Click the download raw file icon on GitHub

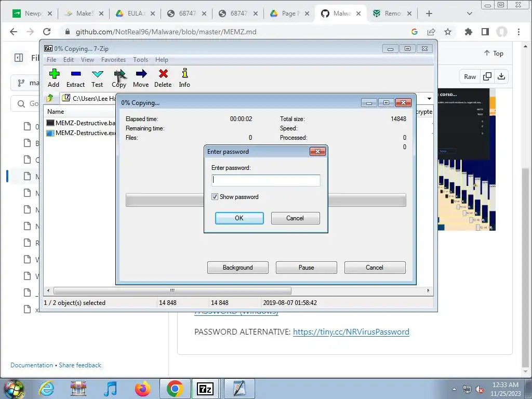click(501, 77)
